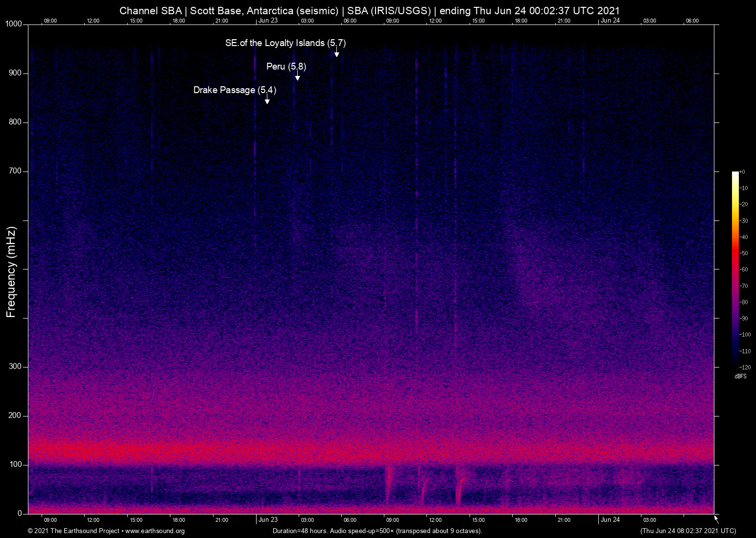
Task: Select the 'Peru (5.8)' event label
Action: click(286, 67)
